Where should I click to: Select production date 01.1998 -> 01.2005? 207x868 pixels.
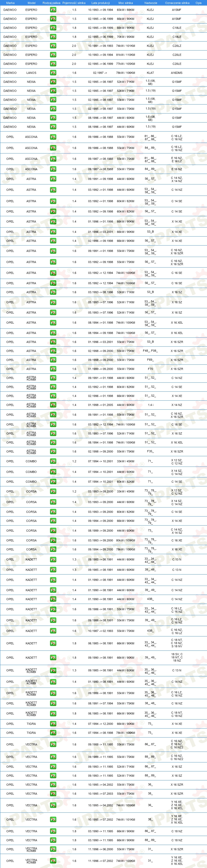(x=101, y=405)
